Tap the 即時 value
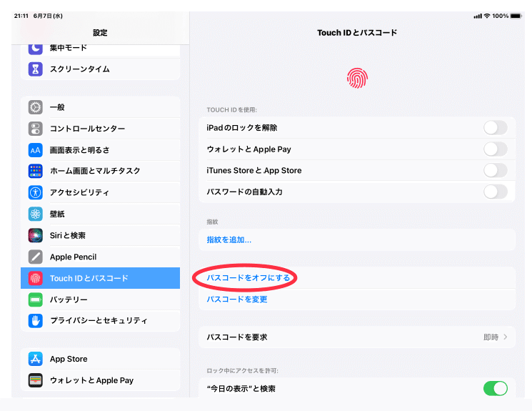 coord(491,337)
